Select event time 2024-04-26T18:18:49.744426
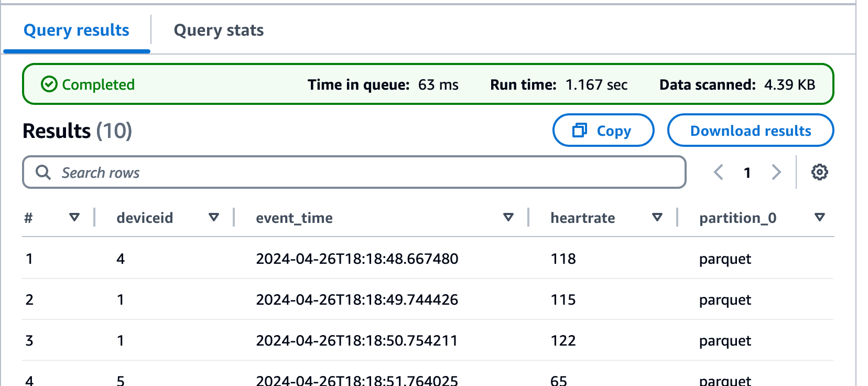The height and width of the screenshot is (386, 868). pyautogui.click(x=357, y=299)
